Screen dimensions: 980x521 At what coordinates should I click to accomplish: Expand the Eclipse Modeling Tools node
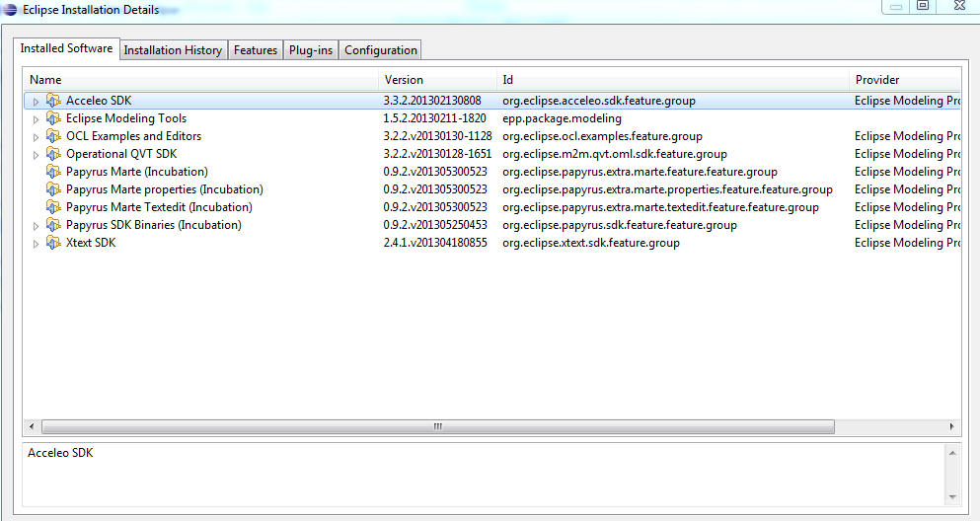click(x=36, y=119)
